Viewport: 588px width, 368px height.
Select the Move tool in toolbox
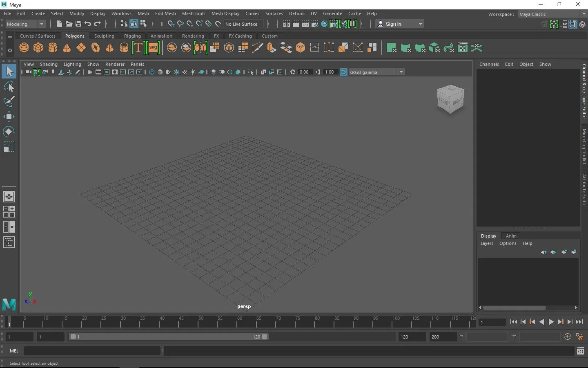point(9,117)
